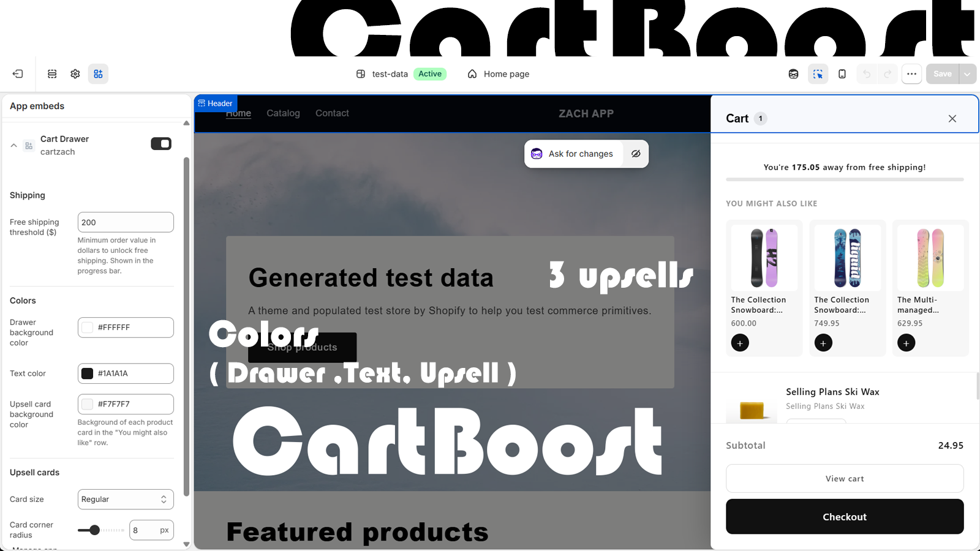Focus the Card corner radius px field
The image size is (980, 551).
pyautogui.click(x=151, y=530)
